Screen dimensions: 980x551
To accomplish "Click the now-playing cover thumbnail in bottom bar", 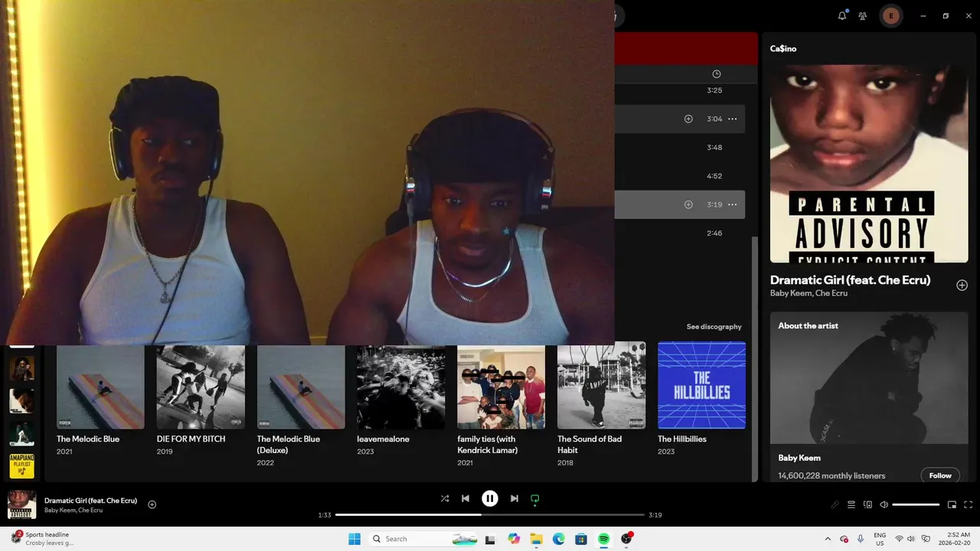I will click(21, 505).
